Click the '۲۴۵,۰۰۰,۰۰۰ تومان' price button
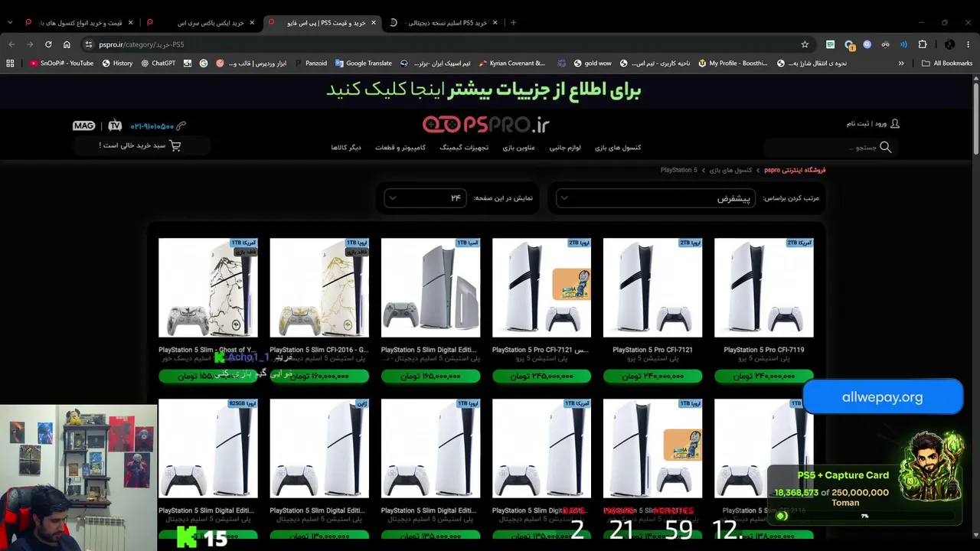 point(542,376)
